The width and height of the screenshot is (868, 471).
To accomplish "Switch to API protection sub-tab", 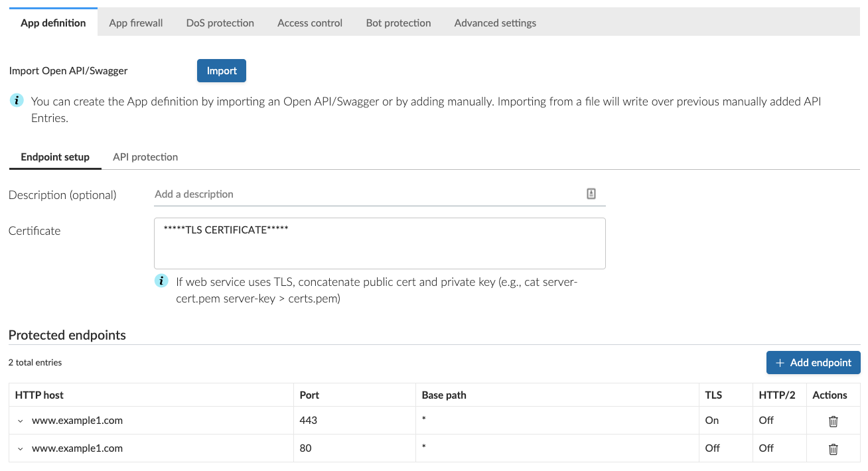I will 145,157.
